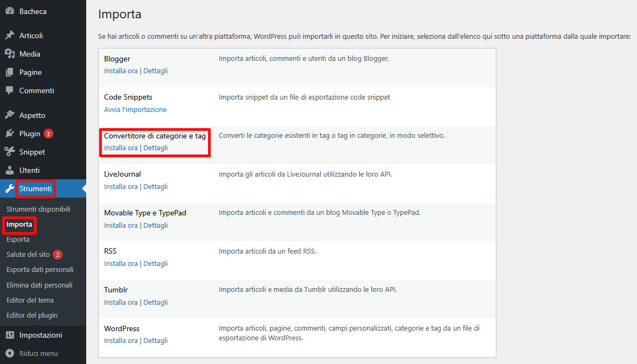Screen dimensions: 637x364
Task: Click Installa ora for Blogger
Action: pos(121,71)
